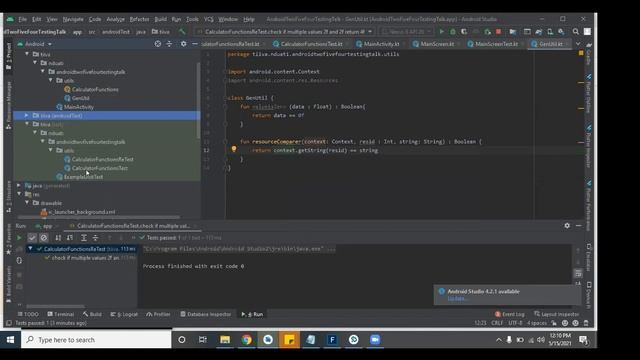Image resolution: width=640 pixels, height=360 pixels.
Task: Show hidden editor tabs dropdown arrow
Action: [x=578, y=44]
